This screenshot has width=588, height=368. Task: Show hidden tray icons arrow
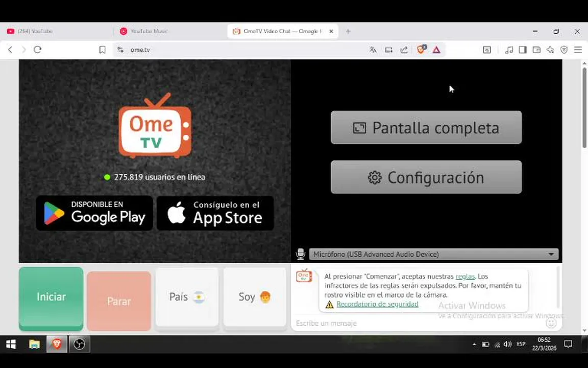[474, 344]
